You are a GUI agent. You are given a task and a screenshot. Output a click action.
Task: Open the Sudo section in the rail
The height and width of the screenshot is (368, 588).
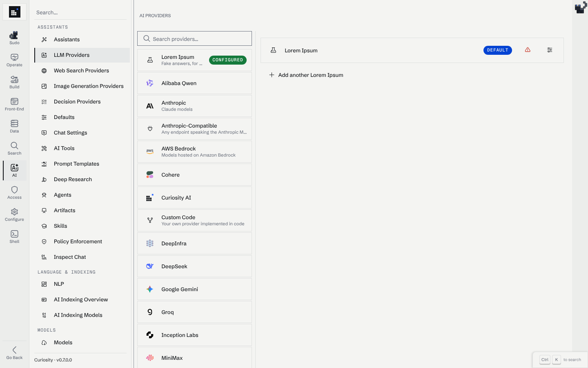click(x=14, y=38)
